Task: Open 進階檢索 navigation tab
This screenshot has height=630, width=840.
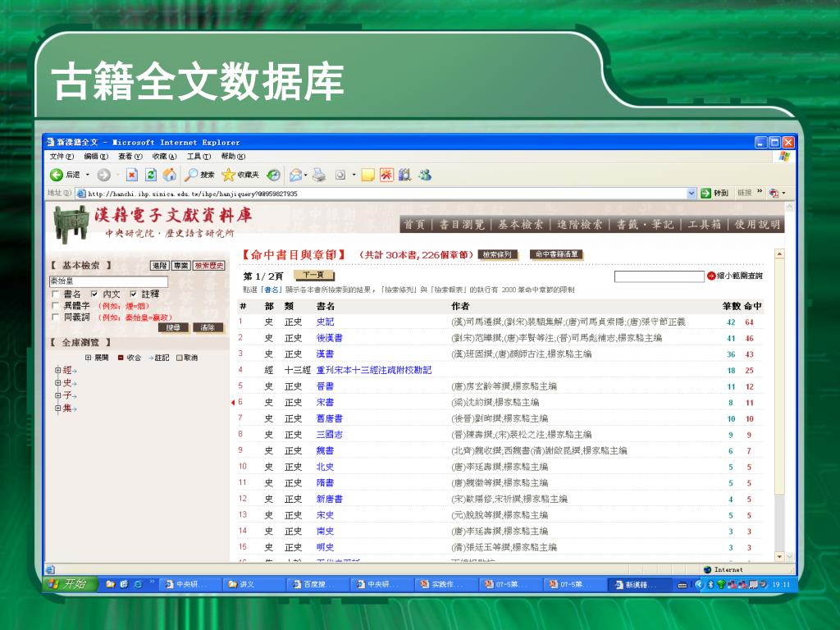Action: [x=580, y=225]
